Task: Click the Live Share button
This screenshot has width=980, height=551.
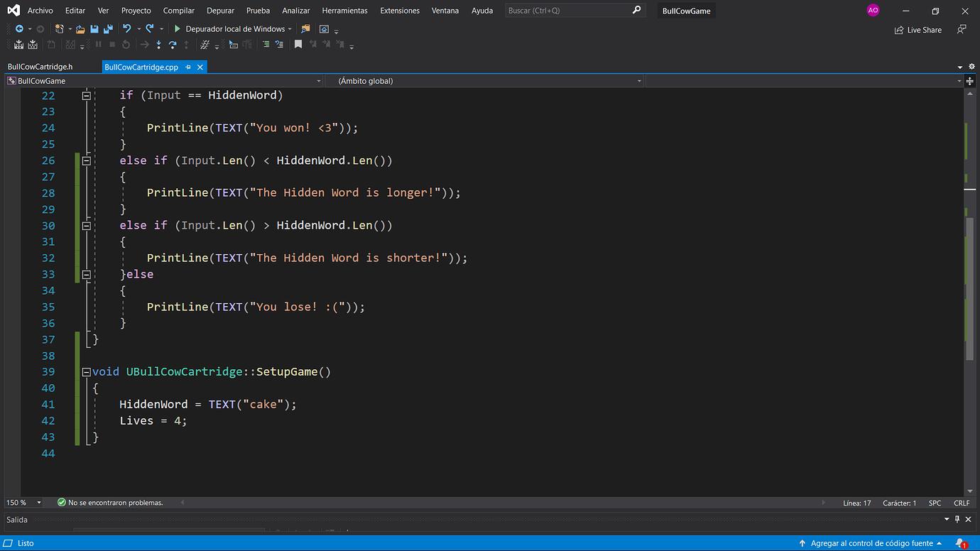Action: [x=918, y=30]
